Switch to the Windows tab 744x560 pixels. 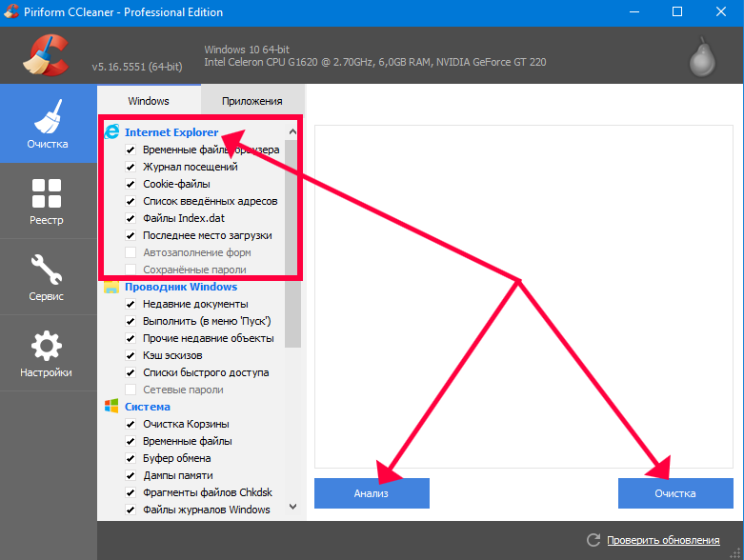pyautogui.click(x=149, y=101)
